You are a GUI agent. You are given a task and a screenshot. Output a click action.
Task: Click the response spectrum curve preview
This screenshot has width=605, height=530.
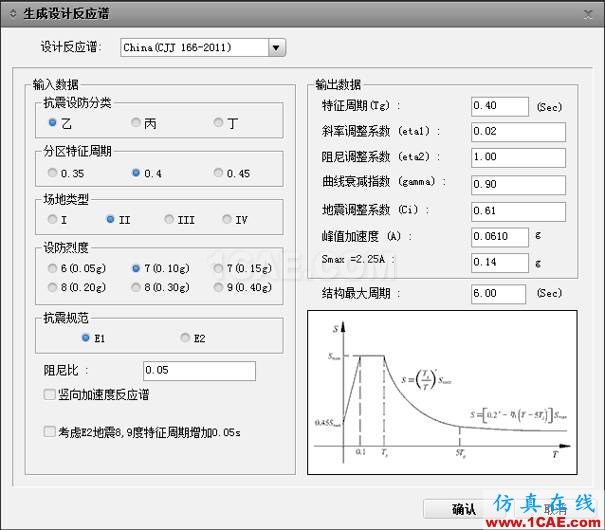pos(442,392)
